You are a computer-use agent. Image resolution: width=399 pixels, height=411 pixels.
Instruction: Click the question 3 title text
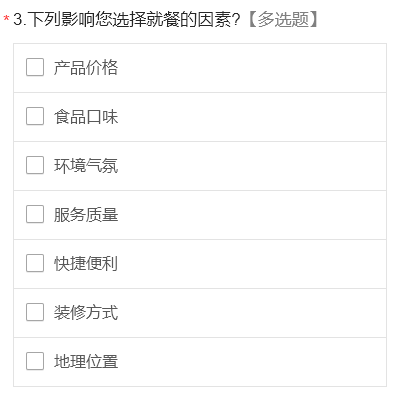point(127,20)
